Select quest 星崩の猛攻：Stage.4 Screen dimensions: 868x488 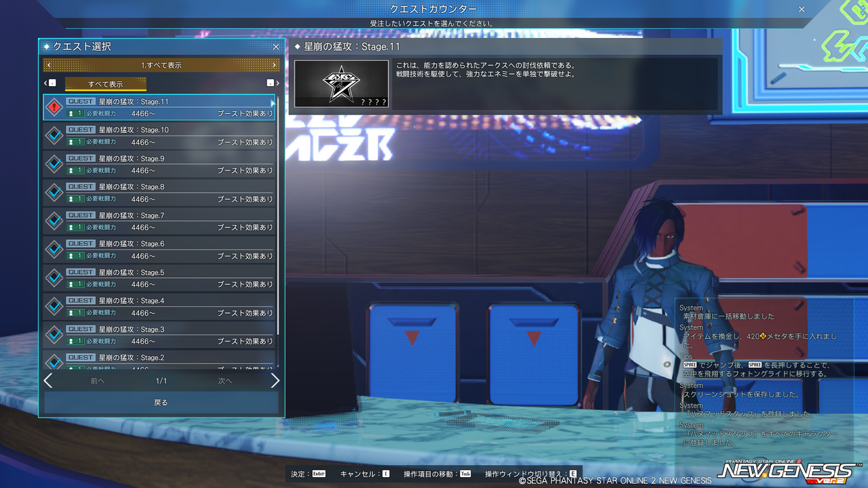point(159,307)
